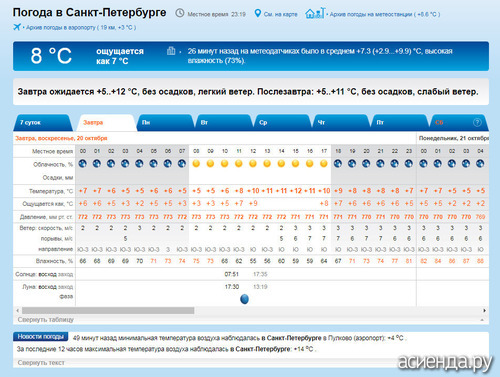Switch to the Вт tab
This screenshot has width=500, height=377.
point(224,123)
